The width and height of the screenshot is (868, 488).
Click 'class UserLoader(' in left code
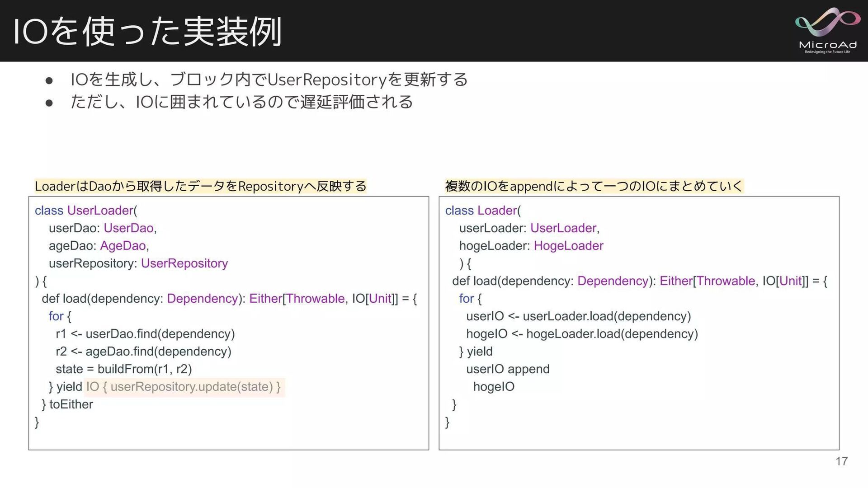tap(86, 211)
